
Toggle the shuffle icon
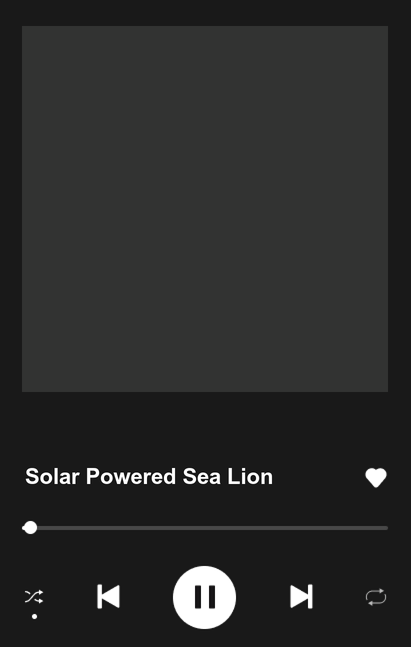point(34,597)
